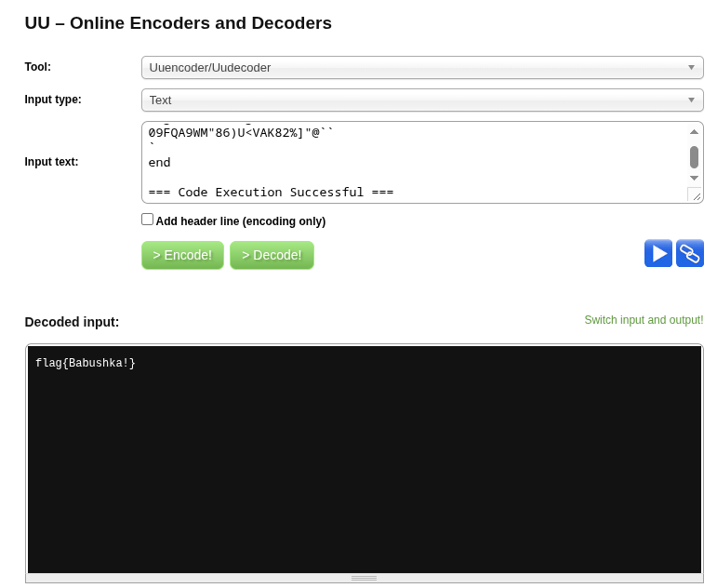
Task: Click the 'Decoded input:' heading
Action: click(72, 322)
